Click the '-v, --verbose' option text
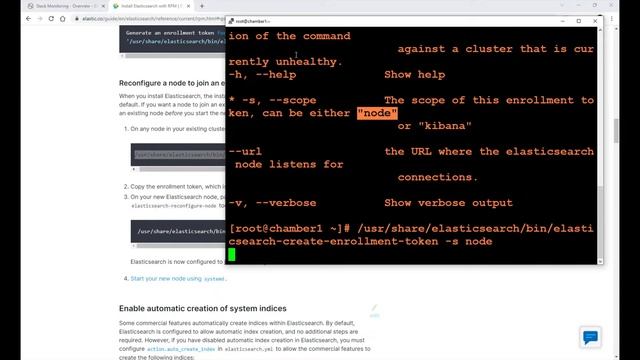The image size is (640, 360). coord(272,203)
